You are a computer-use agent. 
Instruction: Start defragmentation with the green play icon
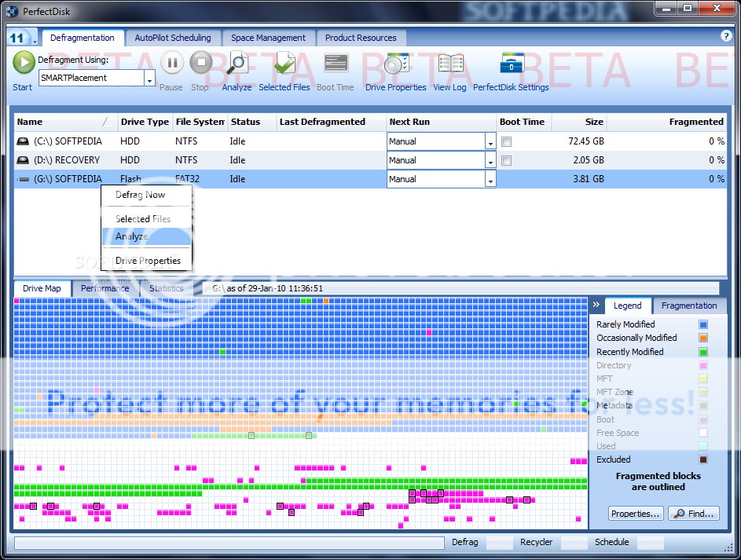click(22, 63)
